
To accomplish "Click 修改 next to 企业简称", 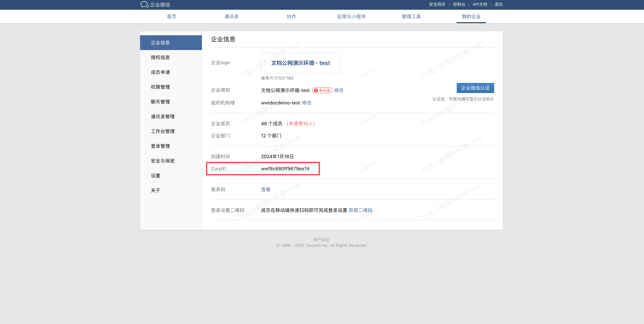I will (x=338, y=90).
